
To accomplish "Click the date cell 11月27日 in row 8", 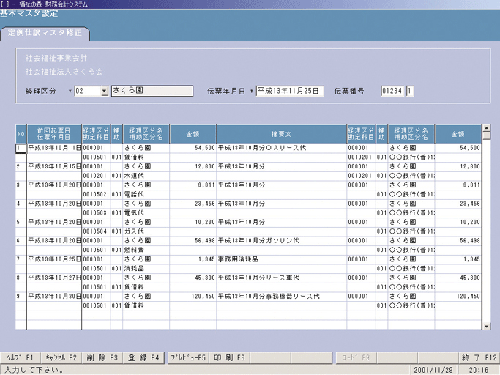I will 54,278.
